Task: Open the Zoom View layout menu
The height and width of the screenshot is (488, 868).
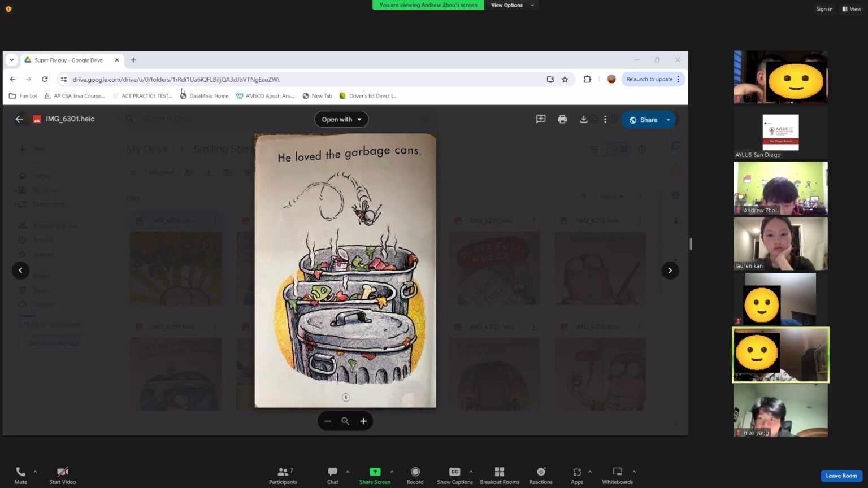Action: (x=852, y=9)
